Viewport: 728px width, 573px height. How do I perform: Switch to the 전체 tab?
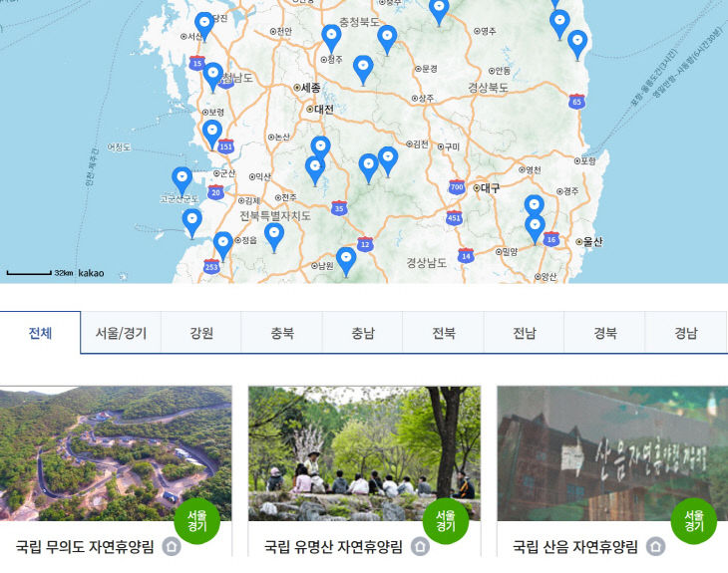(x=41, y=333)
